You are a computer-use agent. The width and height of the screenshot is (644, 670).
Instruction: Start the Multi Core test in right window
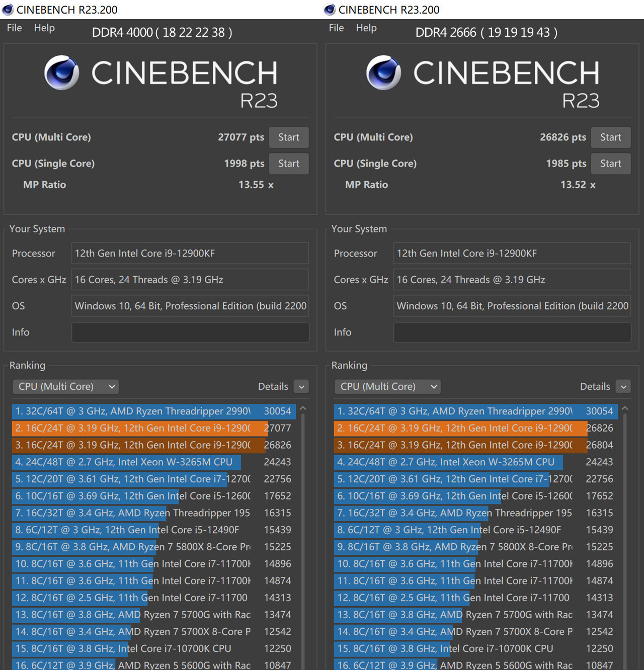(610, 137)
